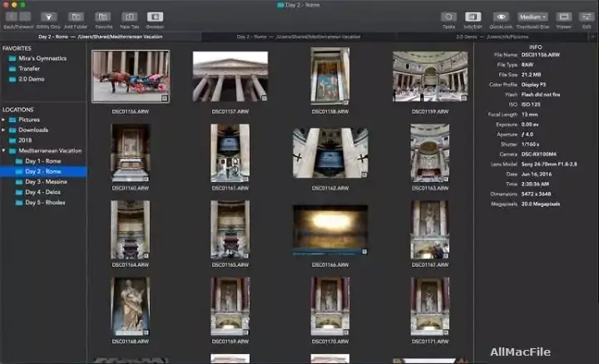Click the Edit toolbar icon
The image size is (599, 364).
pyautogui.click(x=587, y=17)
